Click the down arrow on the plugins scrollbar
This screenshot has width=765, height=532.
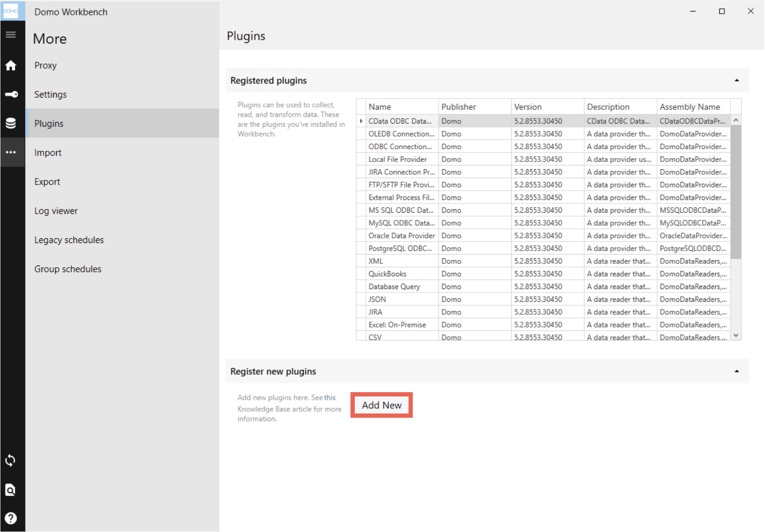pyautogui.click(x=736, y=335)
